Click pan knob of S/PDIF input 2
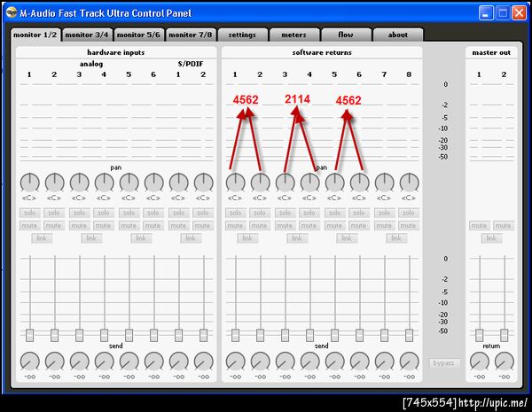532x412 pixels. (204, 183)
